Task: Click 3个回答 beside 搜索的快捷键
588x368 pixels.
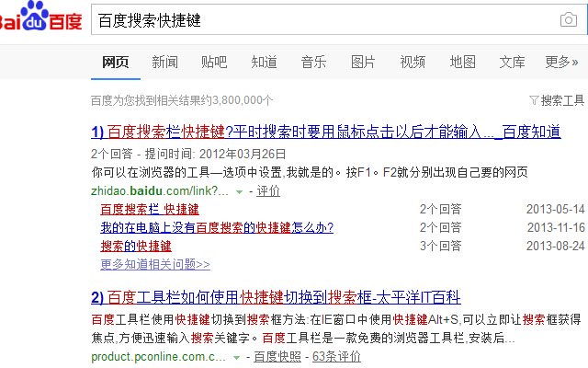Action: pyautogui.click(x=441, y=247)
